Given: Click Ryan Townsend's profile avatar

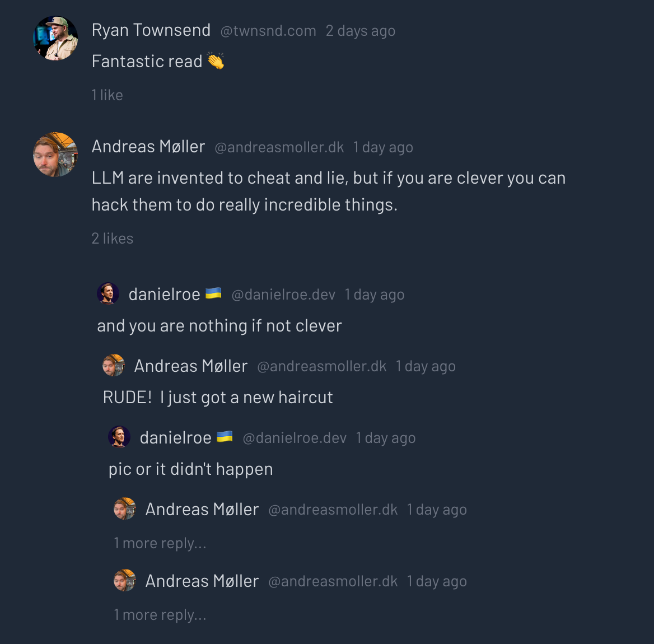Looking at the screenshot, I should (55, 38).
